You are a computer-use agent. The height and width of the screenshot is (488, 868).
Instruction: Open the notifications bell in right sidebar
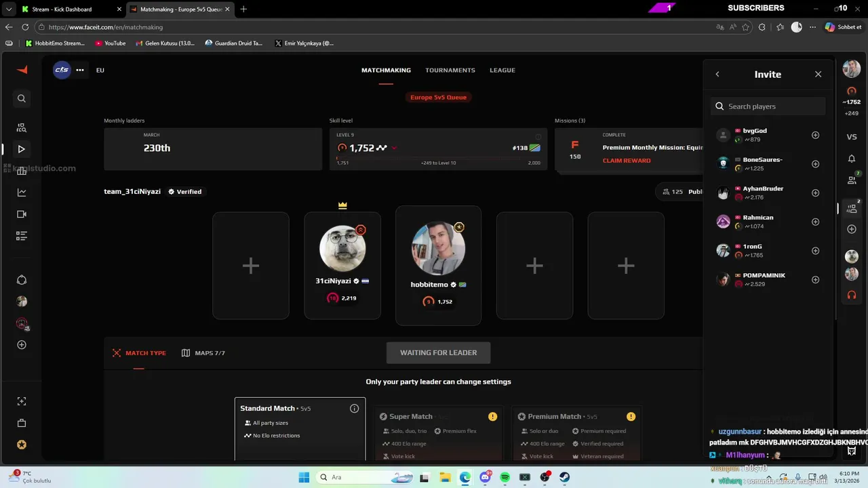pyautogui.click(x=852, y=159)
